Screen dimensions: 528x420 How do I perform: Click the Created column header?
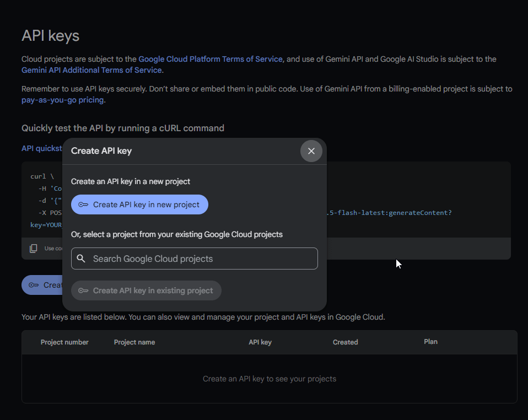345,342
